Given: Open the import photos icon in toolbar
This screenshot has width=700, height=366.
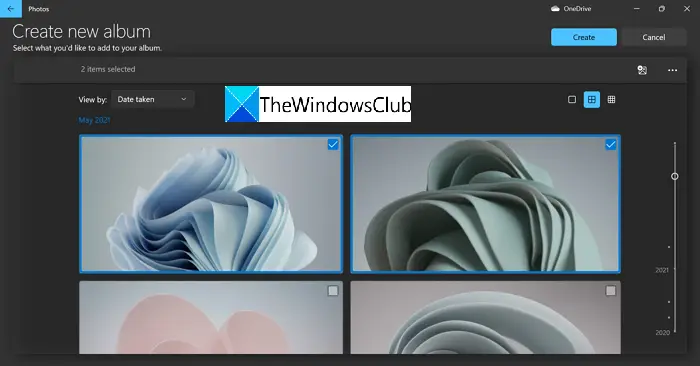Looking at the screenshot, I should [x=642, y=70].
